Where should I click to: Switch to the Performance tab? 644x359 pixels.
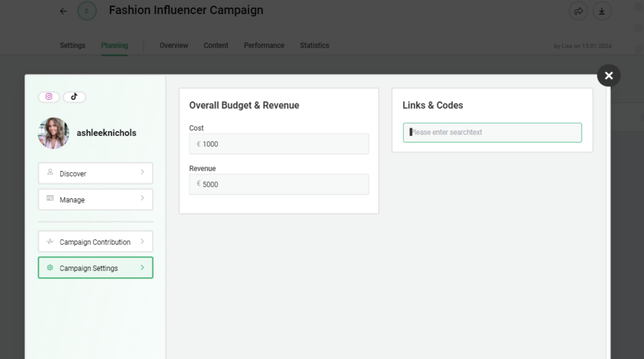pos(264,45)
